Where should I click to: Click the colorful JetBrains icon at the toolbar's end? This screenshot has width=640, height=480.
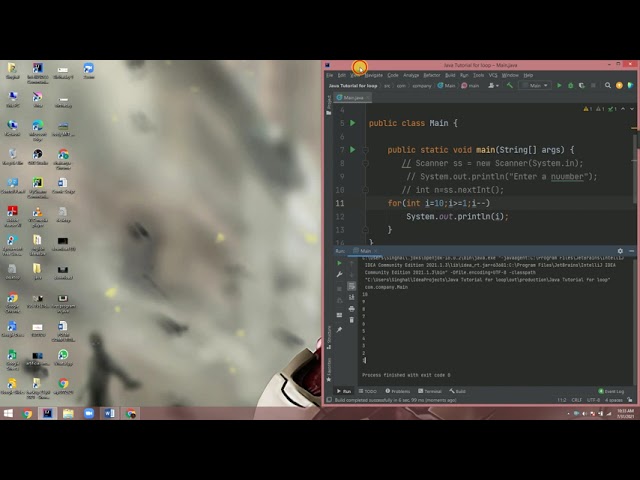coord(630,85)
